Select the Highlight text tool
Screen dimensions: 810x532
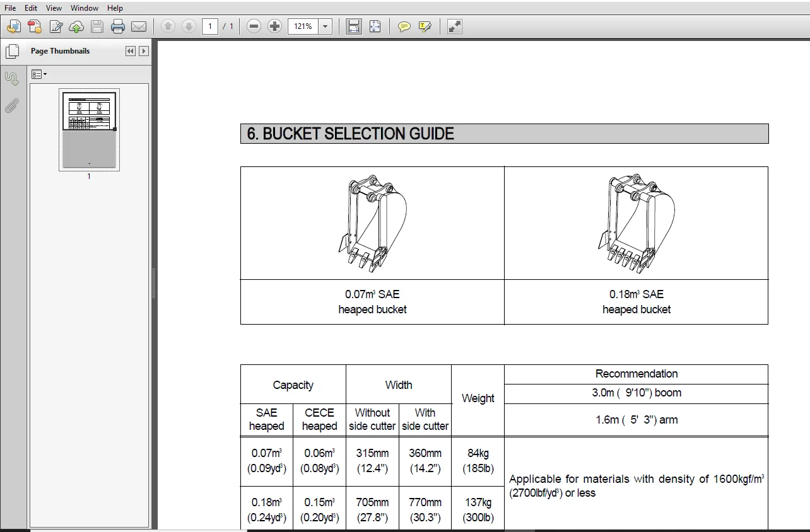pos(425,26)
